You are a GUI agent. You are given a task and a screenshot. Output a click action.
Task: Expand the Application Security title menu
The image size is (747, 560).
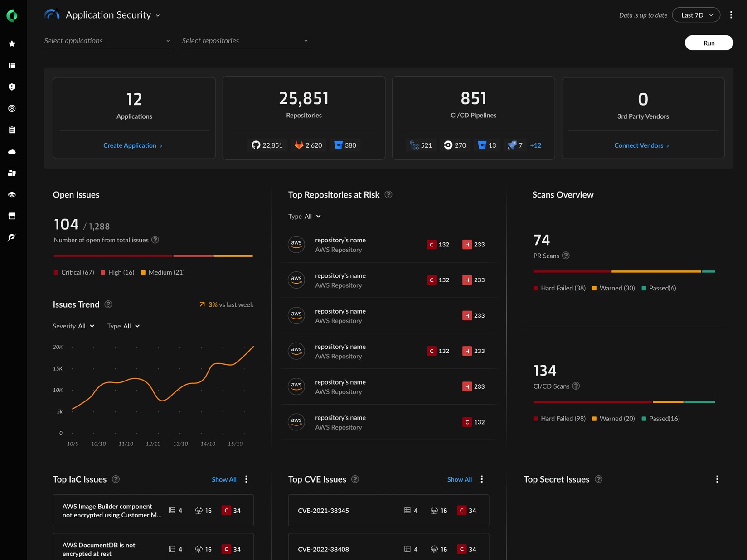(158, 15)
